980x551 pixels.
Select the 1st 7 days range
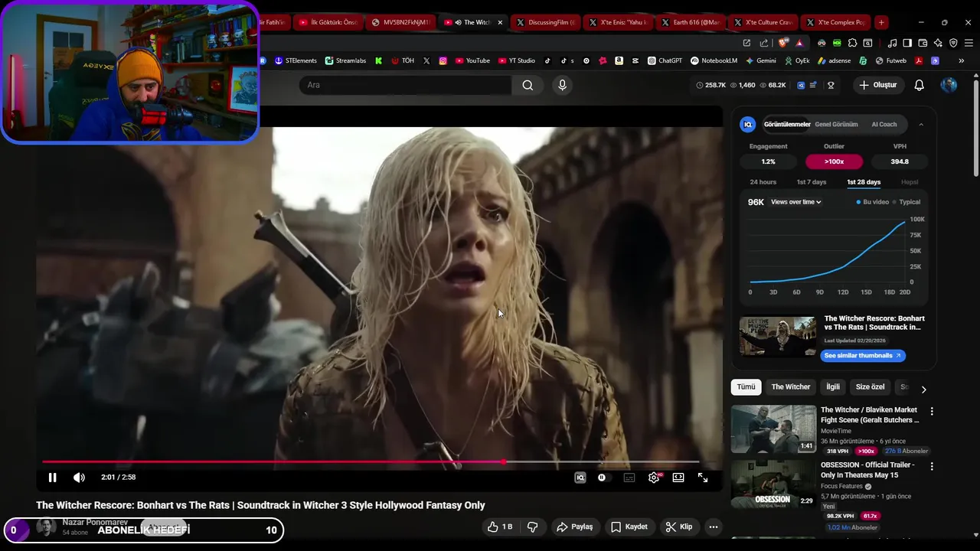point(811,182)
